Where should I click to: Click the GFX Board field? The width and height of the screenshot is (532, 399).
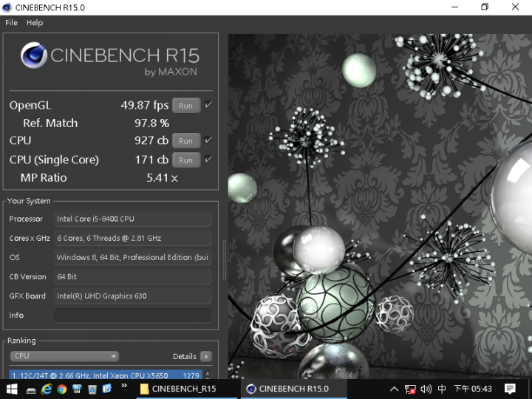pyautogui.click(x=133, y=296)
